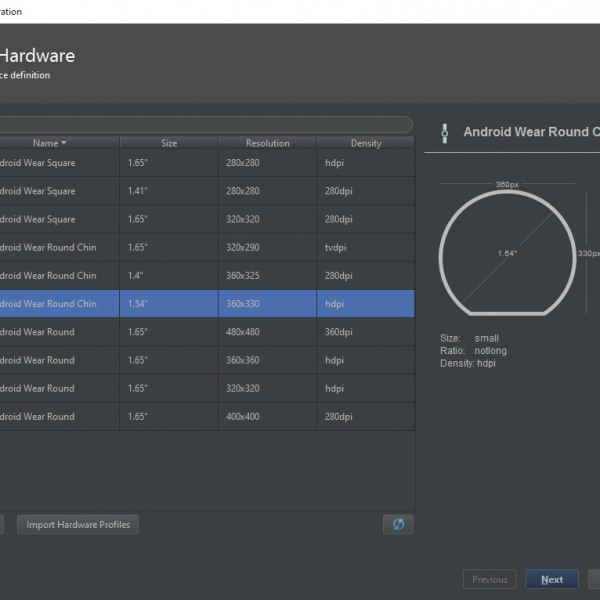Select the 320x320 hdpi Wear Round row
The image size is (600, 600).
pyautogui.click(x=207, y=388)
